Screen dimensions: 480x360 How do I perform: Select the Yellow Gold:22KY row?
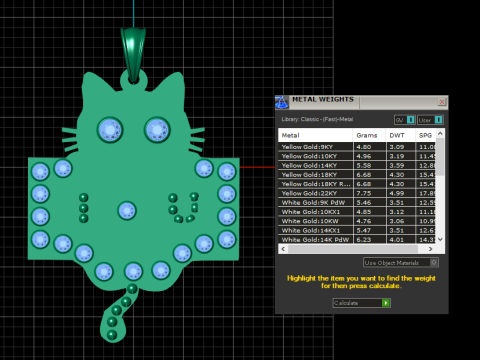click(x=357, y=193)
